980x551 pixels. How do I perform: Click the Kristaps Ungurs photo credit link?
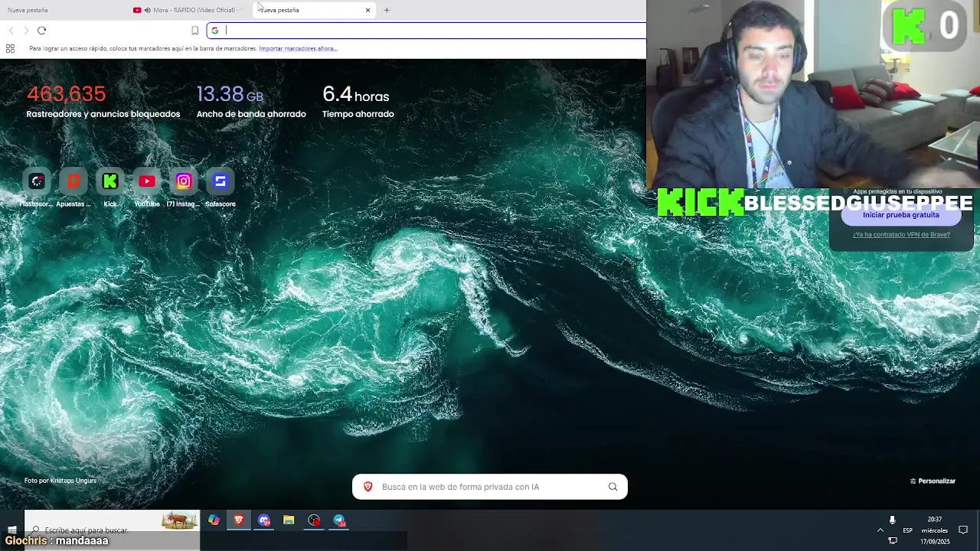pos(60,481)
